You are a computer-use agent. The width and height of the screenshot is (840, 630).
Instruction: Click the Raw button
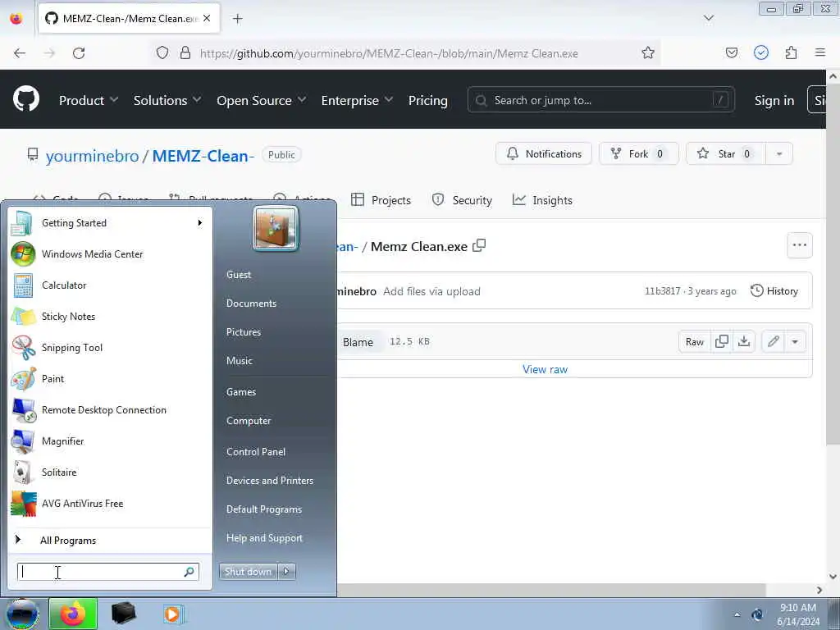point(694,341)
